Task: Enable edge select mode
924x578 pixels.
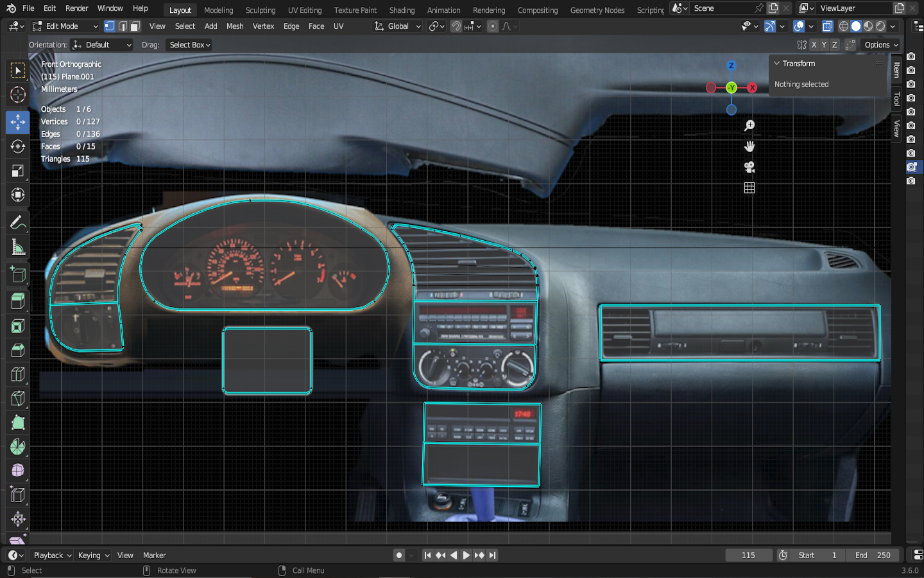Action: (123, 26)
